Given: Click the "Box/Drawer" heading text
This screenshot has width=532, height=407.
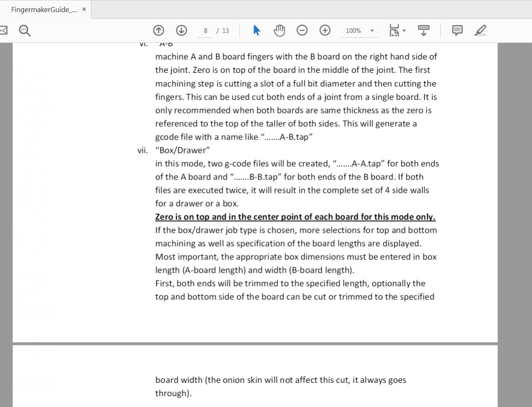Looking at the screenshot, I should (x=182, y=150).
